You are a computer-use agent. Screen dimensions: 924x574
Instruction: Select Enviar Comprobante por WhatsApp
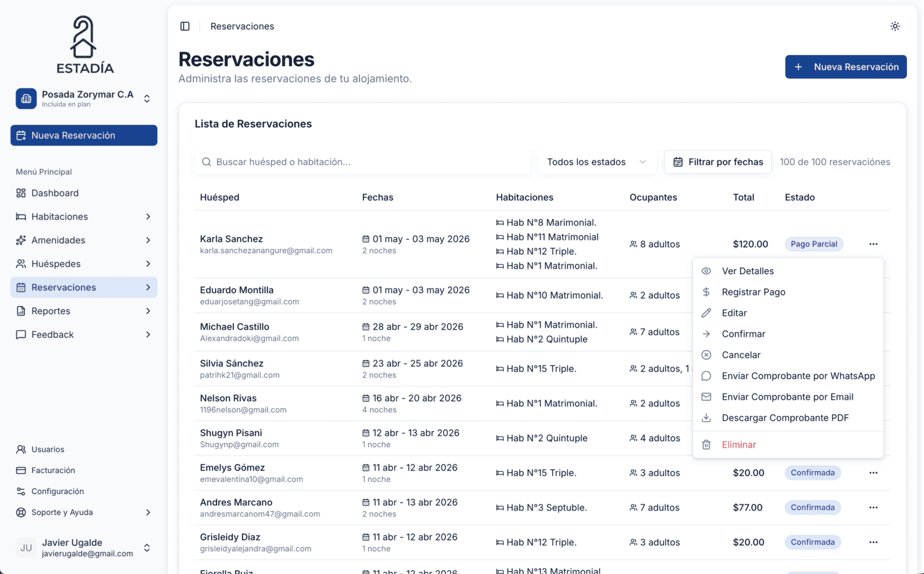point(788,376)
